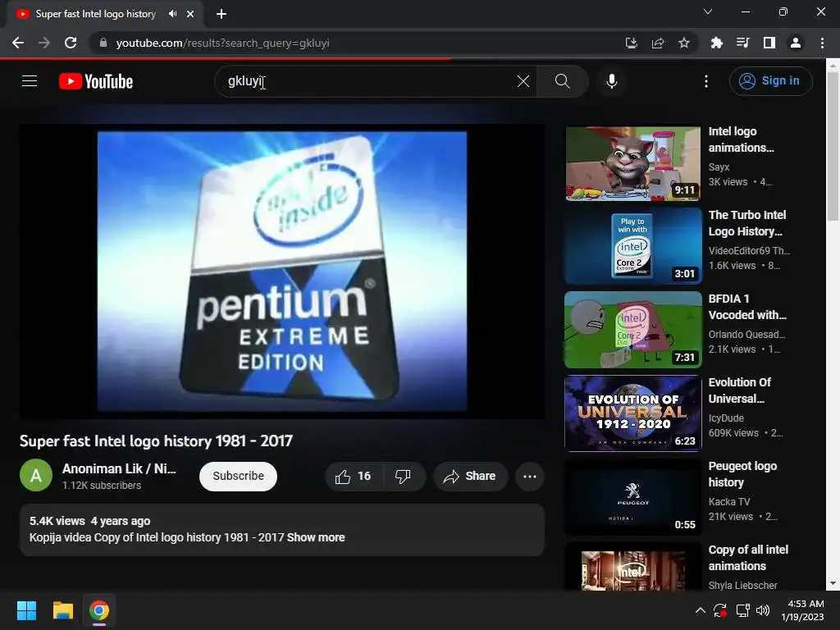
Task: Click the page vertical scrollbar thumb
Action: (832, 146)
